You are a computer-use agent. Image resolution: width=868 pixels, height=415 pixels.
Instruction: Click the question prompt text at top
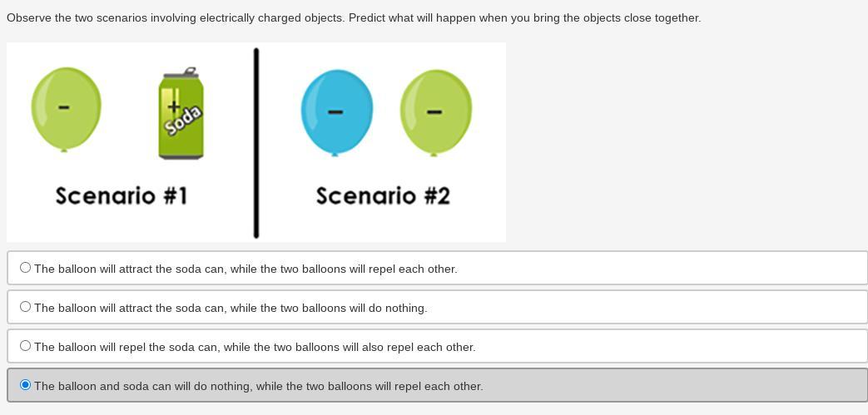[354, 17]
